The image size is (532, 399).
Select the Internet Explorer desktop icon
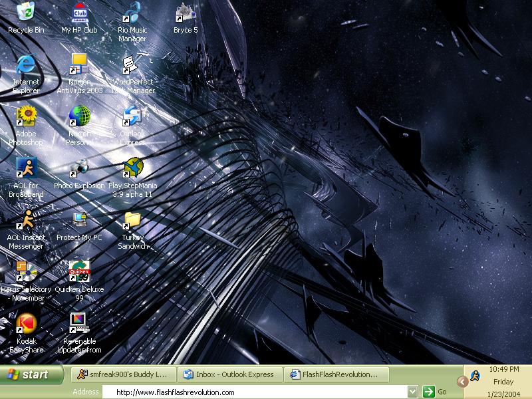click(x=26, y=64)
